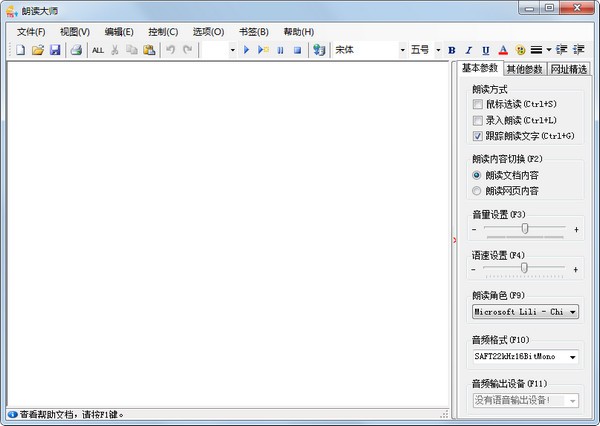Expand the empty toolbar combo box dropdown
Screen dimensions: 600x426
[232, 50]
